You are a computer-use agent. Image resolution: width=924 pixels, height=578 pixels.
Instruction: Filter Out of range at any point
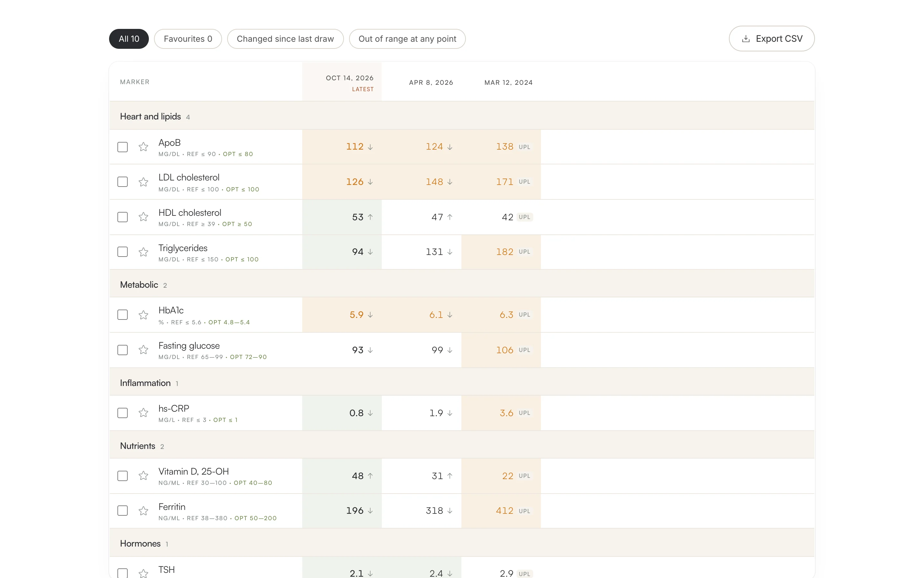tap(407, 39)
